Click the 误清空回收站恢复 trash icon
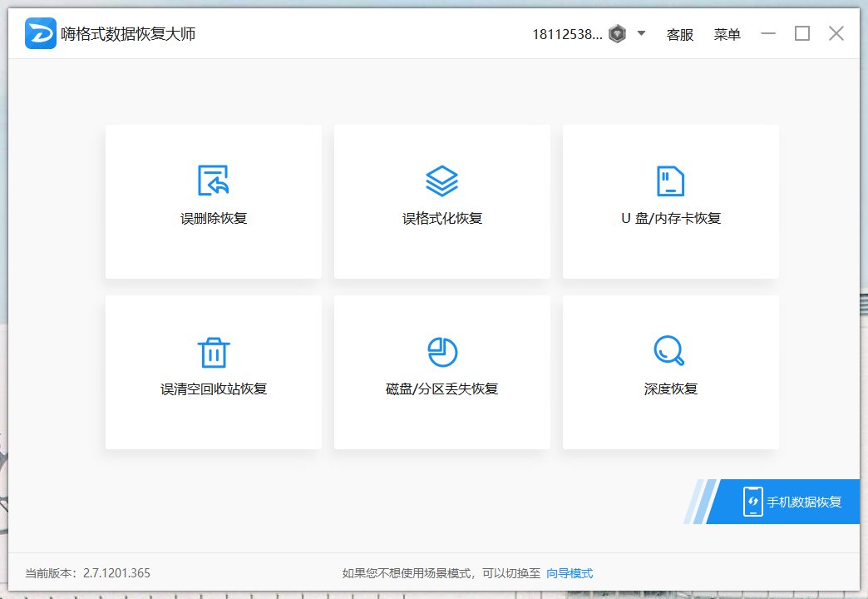Image resolution: width=868 pixels, height=599 pixels. coord(213,351)
